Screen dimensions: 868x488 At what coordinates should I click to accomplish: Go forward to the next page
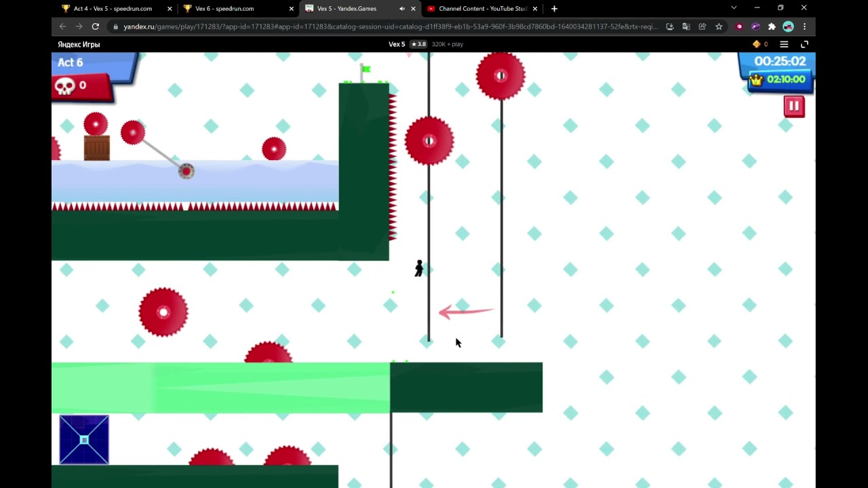point(79,26)
